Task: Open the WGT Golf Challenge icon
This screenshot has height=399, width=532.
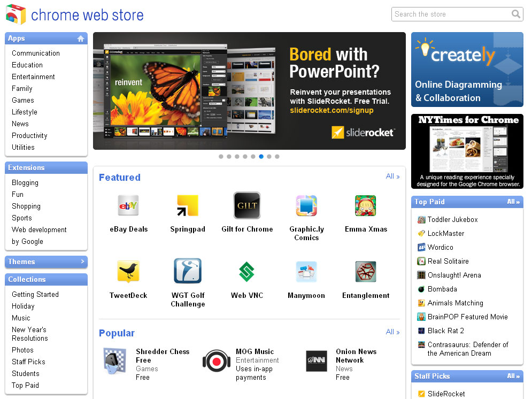Action: (188, 271)
